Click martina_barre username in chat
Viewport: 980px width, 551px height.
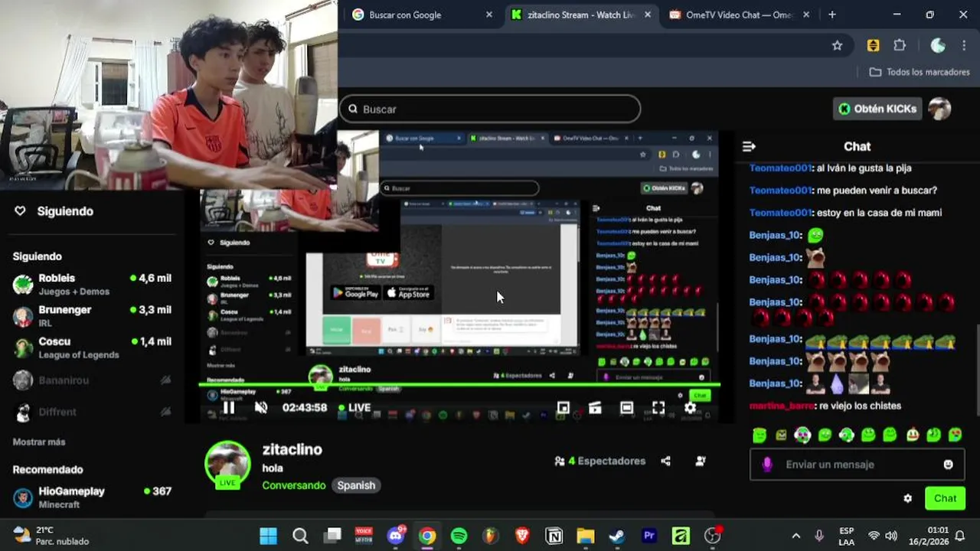pos(780,406)
